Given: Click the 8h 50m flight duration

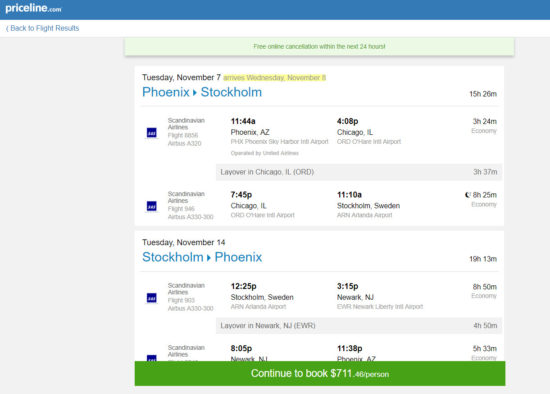Looking at the screenshot, I should [484, 287].
